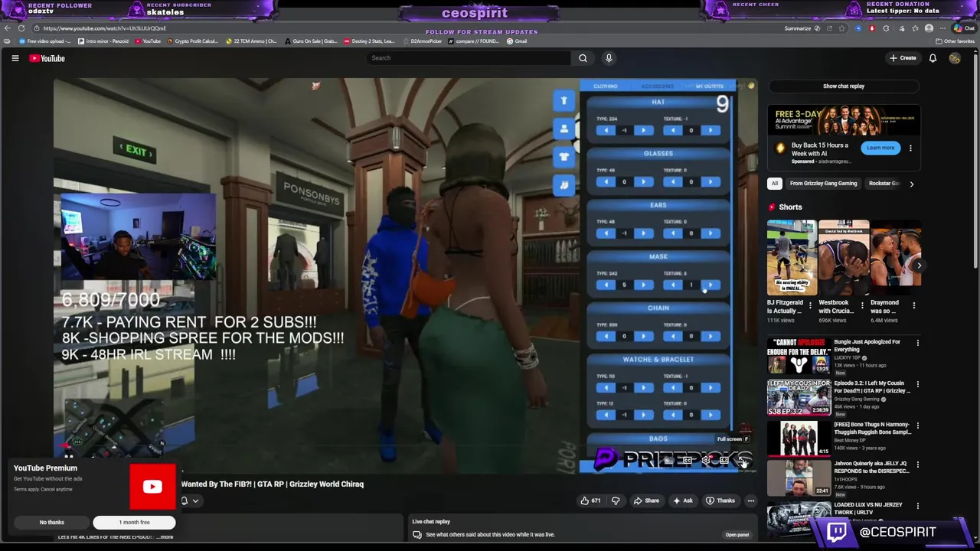Decrease the Glasses type value
This screenshot has width=980, height=551.
pyautogui.click(x=606, y=181)
